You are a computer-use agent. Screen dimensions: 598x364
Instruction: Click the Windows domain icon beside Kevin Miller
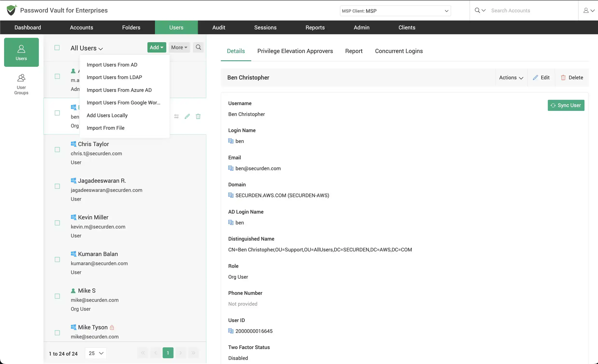pyautogui.click(x=74, y=217)
